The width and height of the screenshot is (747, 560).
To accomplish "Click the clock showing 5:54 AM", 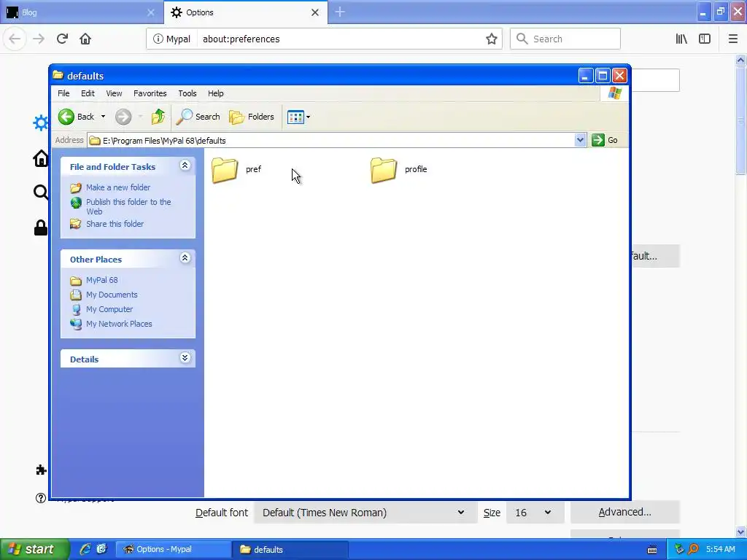I will (720, 549).
